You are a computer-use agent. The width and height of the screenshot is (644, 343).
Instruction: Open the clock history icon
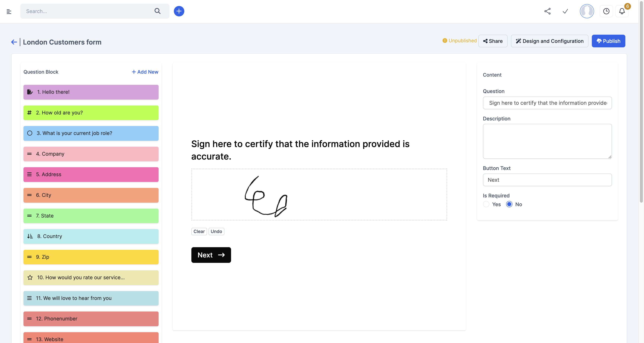(x=606, y=11)
